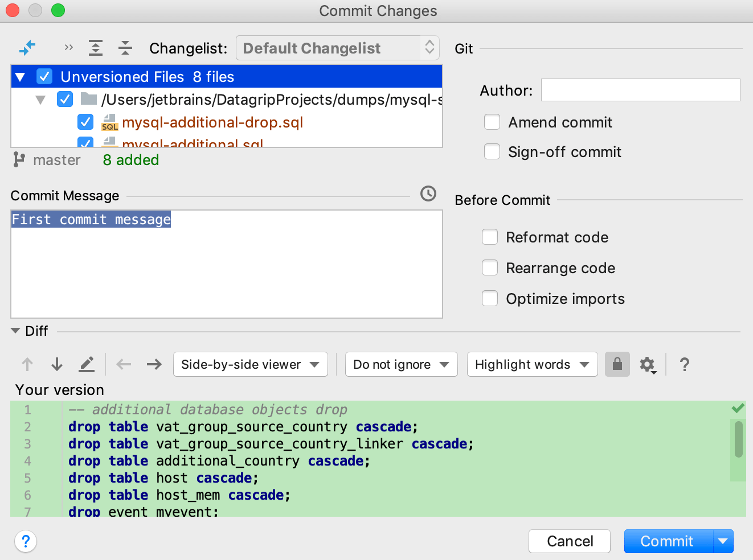Click the folder icon for dumps directory
The image size is (753, 560).
pos(89,99)
